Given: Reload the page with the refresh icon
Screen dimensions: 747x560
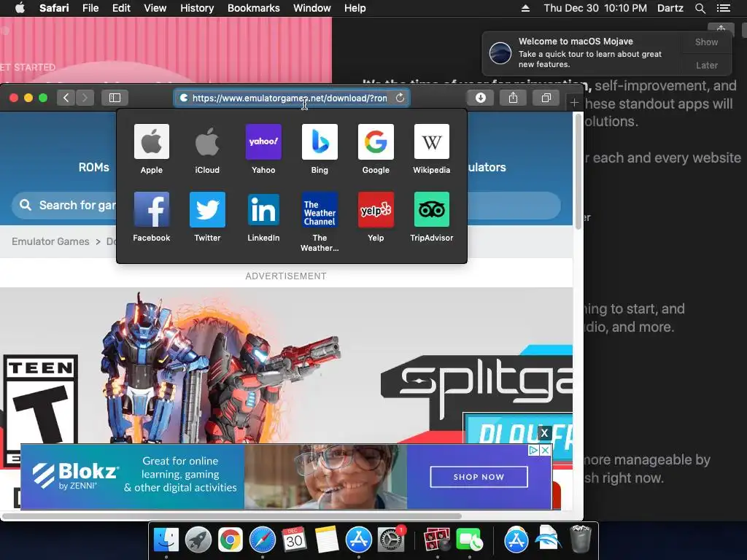Looking at the screenshot, I should pyautogui.click(x=400, y=98).
